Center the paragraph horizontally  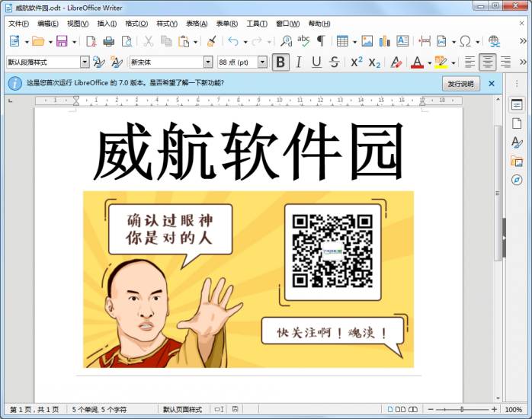click(487, 62)
